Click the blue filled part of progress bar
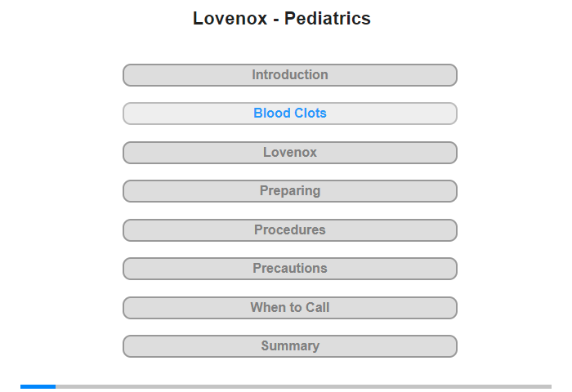The image size is (572, 392). pyautogui.click(x=38, y=386)
